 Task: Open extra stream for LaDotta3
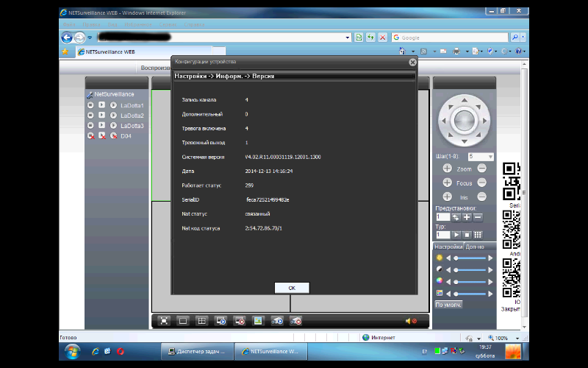click(113, 125)
